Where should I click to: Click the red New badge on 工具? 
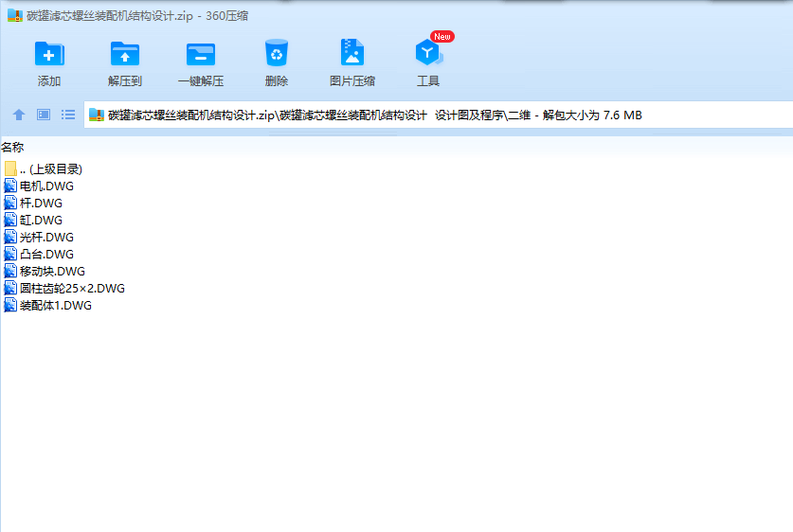click(x=442, y=36)
